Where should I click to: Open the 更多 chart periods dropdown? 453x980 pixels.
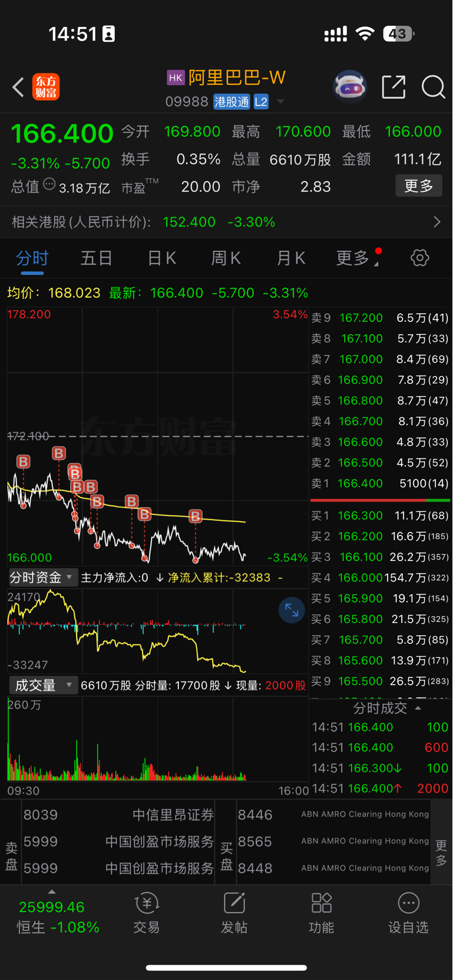pos(358,258)
